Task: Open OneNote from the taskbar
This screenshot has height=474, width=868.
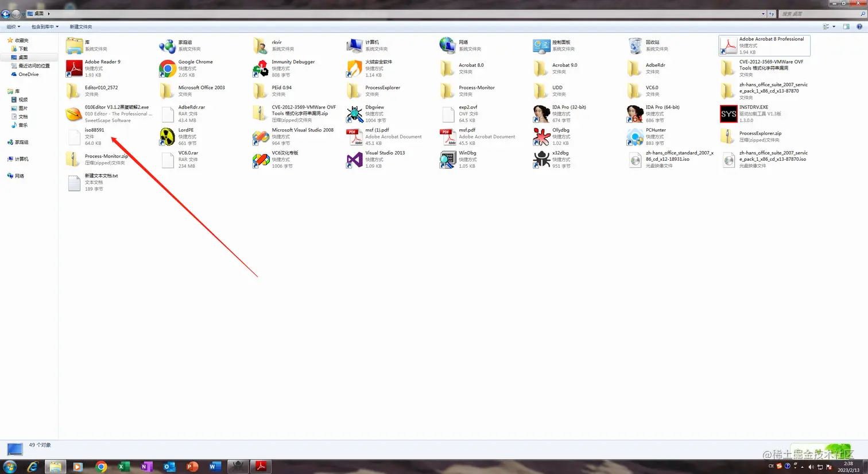Action: 146,467
